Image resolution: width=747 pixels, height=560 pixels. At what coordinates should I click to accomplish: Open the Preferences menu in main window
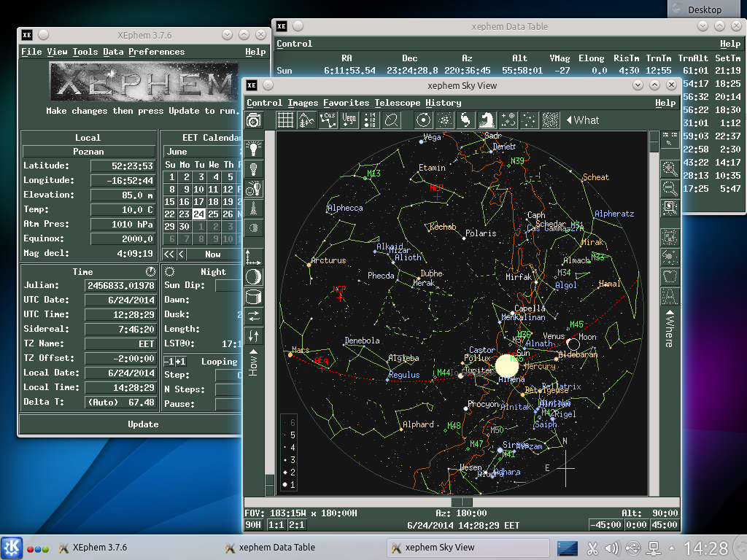coord(156,52)
